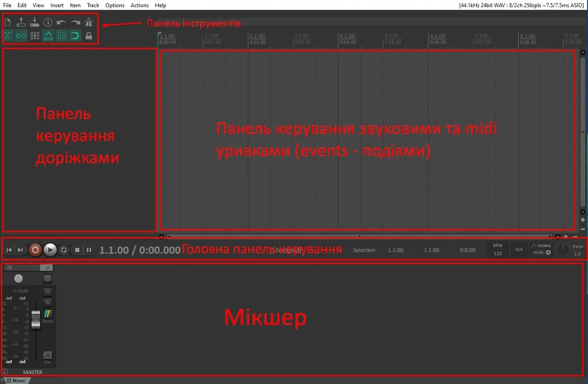Image resolution: width=588 pixels, height=384 pixels.
Task: Close the Mixer tab with its X box
Action: tap(9, 381)
